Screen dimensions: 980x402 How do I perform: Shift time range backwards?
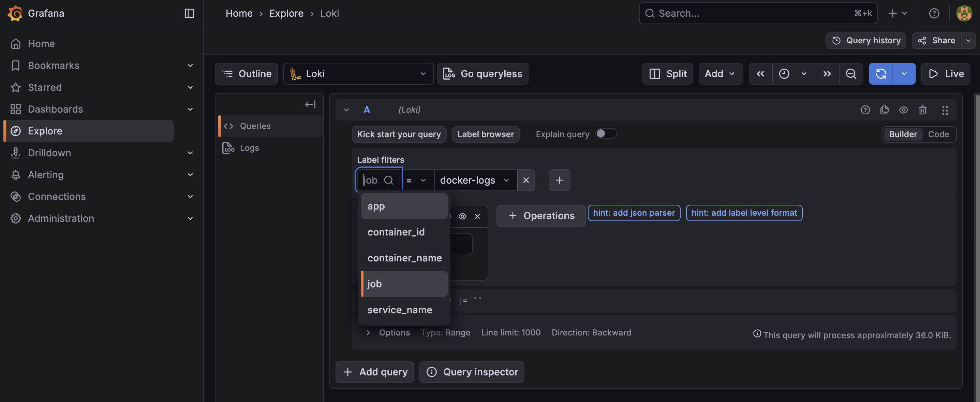[x=760, y=73]
